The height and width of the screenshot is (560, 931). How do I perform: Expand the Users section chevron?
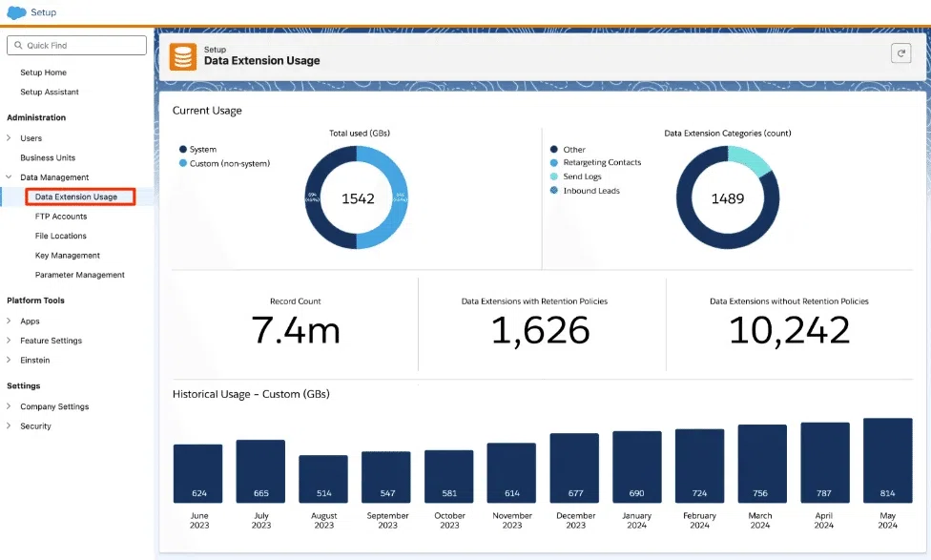(x=9, y=137)
